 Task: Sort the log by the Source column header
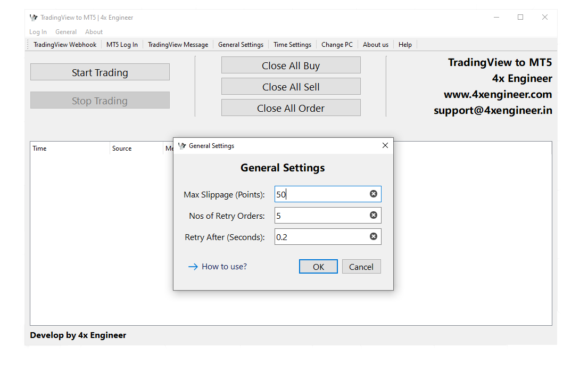click(137, 149)
